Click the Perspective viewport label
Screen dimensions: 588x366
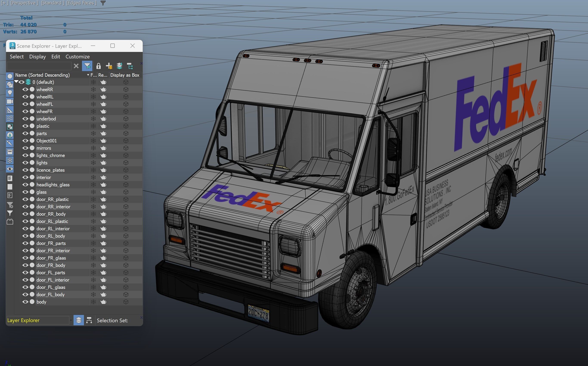[24, 3]
